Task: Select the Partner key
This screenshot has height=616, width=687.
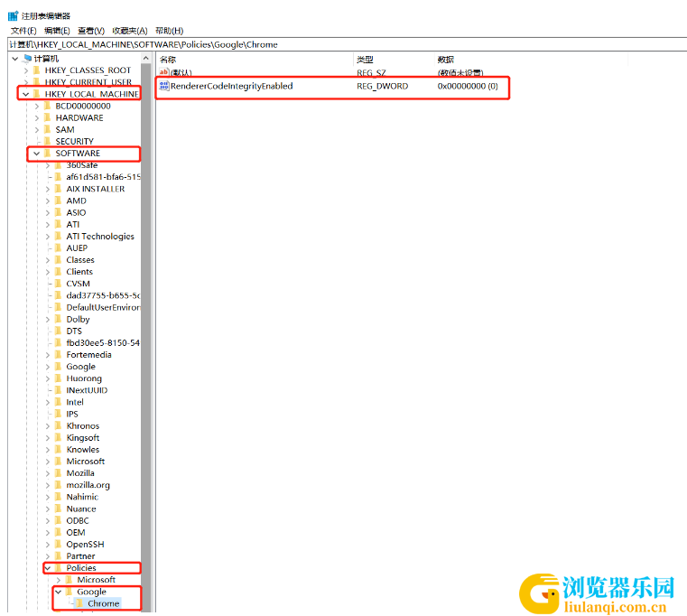Action: 80,556
